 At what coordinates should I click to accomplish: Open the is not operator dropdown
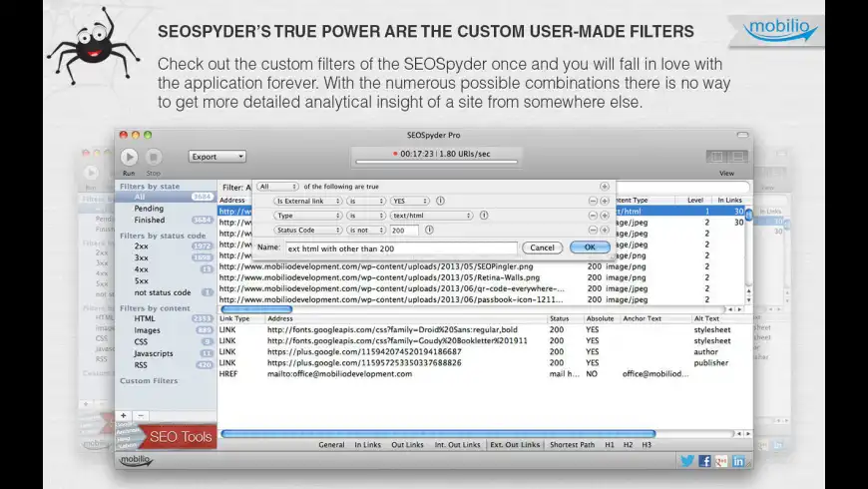coord(366,230)
